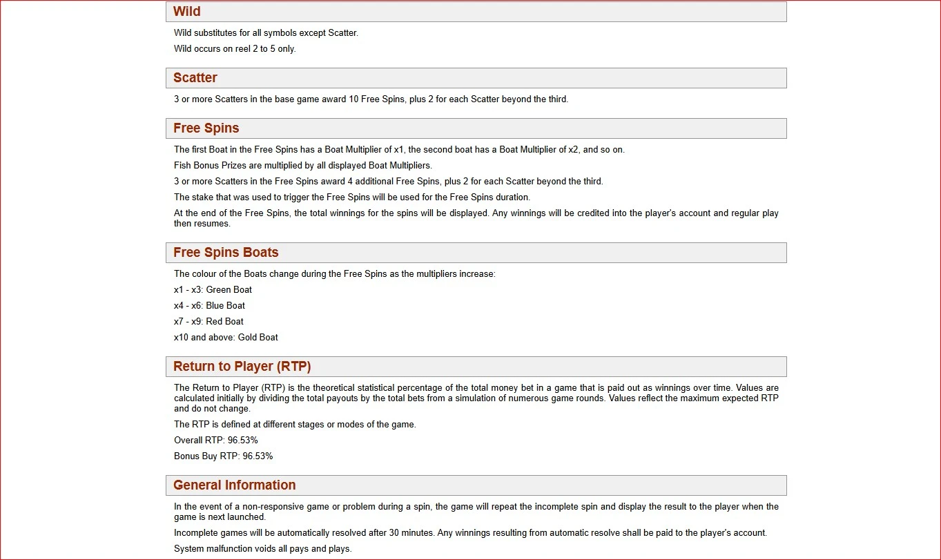
Task: Click the line about 3 or more Scatters in the base game
Action: 371,99
